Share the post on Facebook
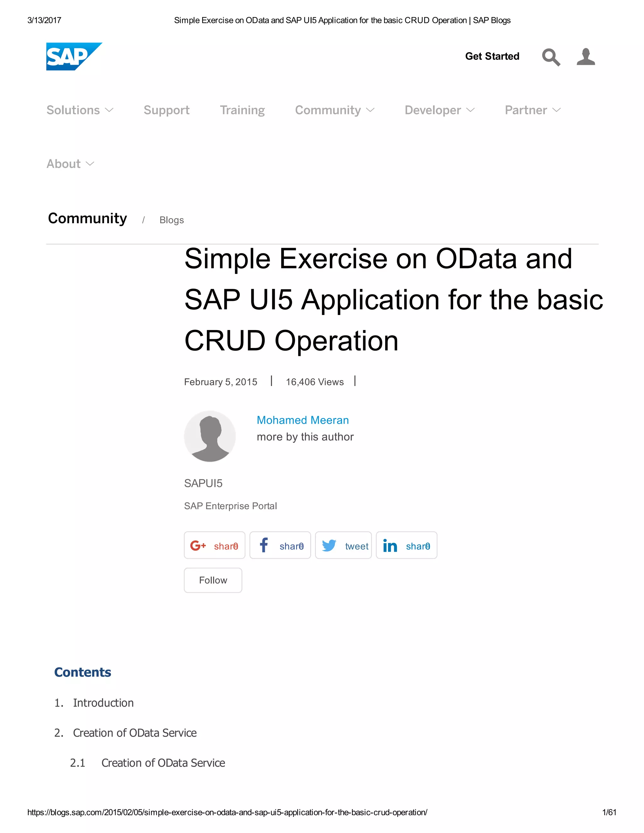Image resolution: width=644 pixels, height=833 pixels. pyautogui.click(x=280, y=545)
